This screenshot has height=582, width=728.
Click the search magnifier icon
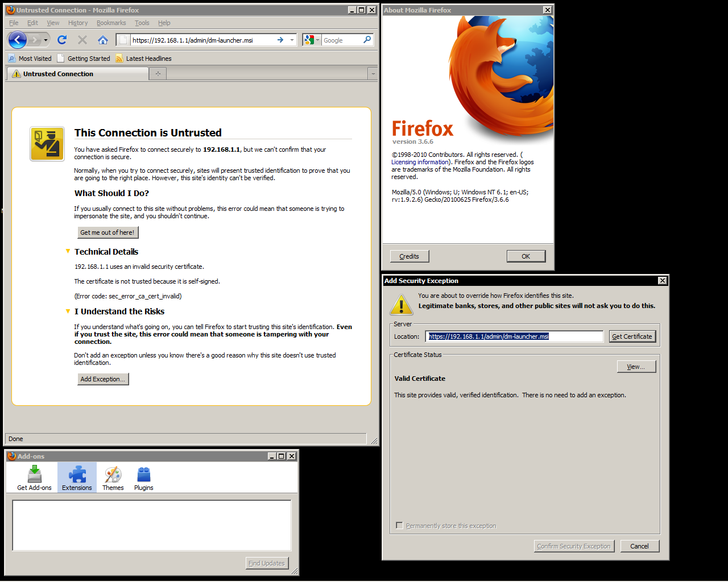(x=367, y=40)
